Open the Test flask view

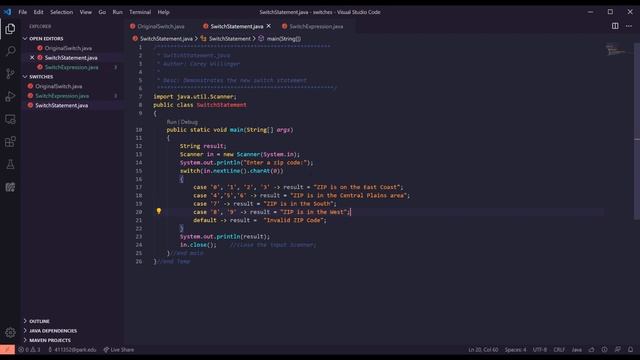(10, 164)
